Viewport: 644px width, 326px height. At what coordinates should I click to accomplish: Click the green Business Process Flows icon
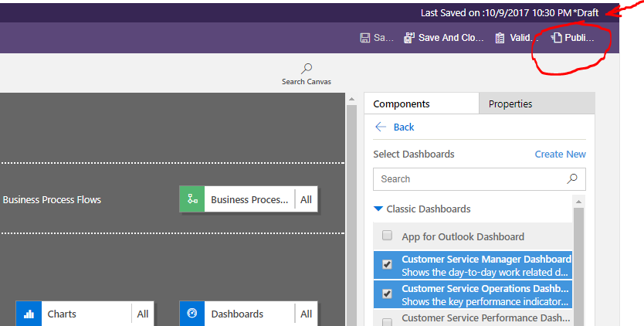[x=192, y=199]
